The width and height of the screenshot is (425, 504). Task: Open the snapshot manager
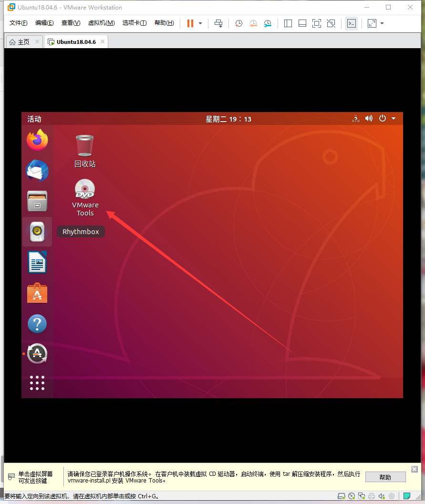(268, 23)
